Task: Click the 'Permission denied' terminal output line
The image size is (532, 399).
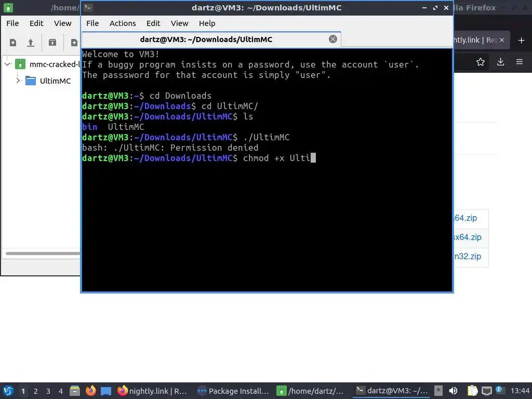Action: tap(170, 148)
